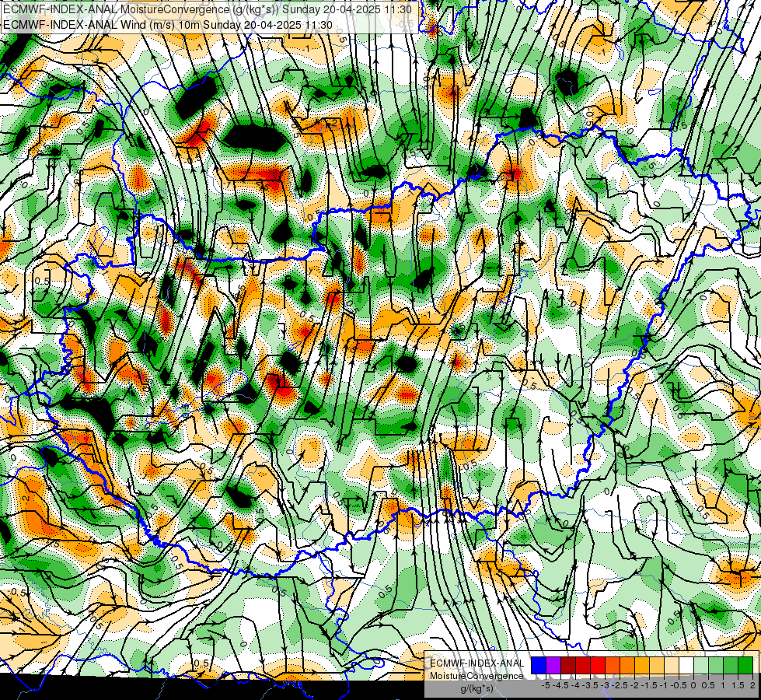Click the pale peach swatch between -1 and -0.5

672,665
